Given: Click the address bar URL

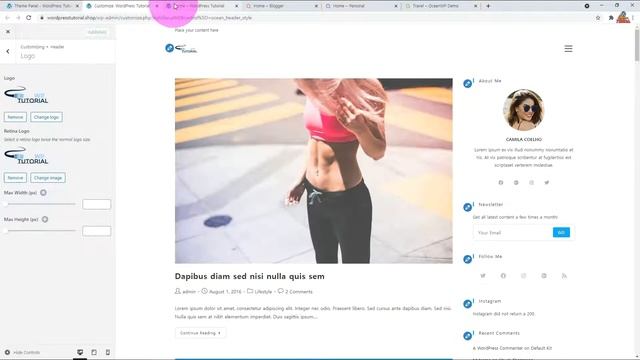Looking at the screenshot, I should 149,18.
